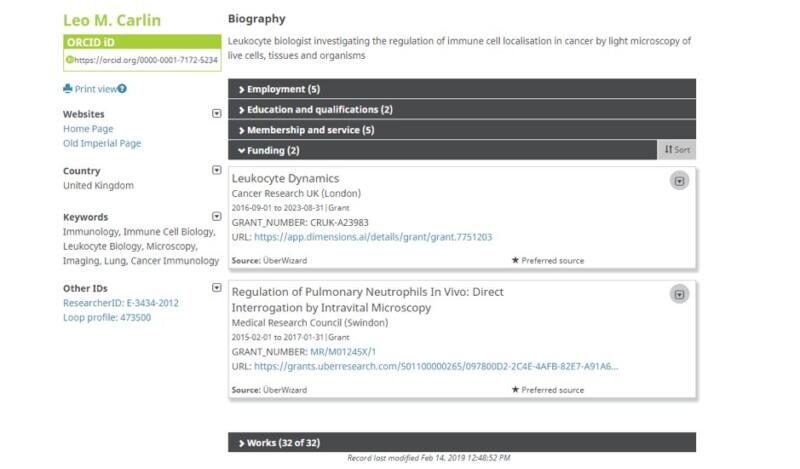
Task: Open the Home Page website link
Action: pyautogui.click(x=88, y=129)
